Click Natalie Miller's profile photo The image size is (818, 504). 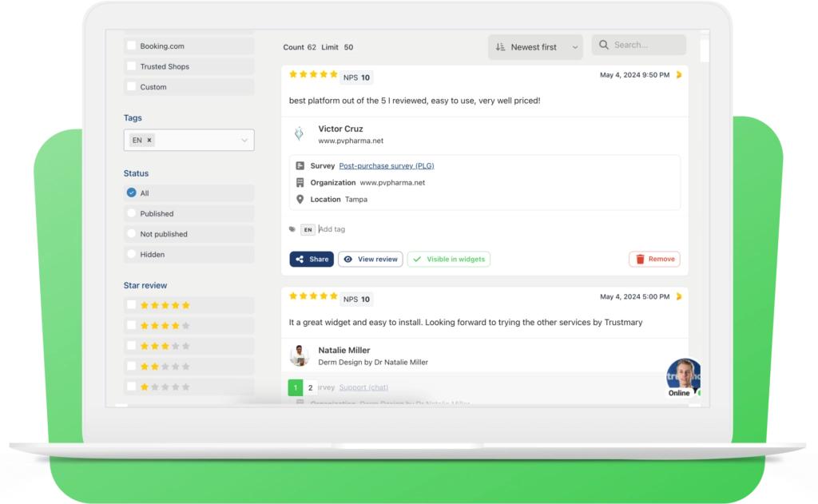[x=299, y=355]
